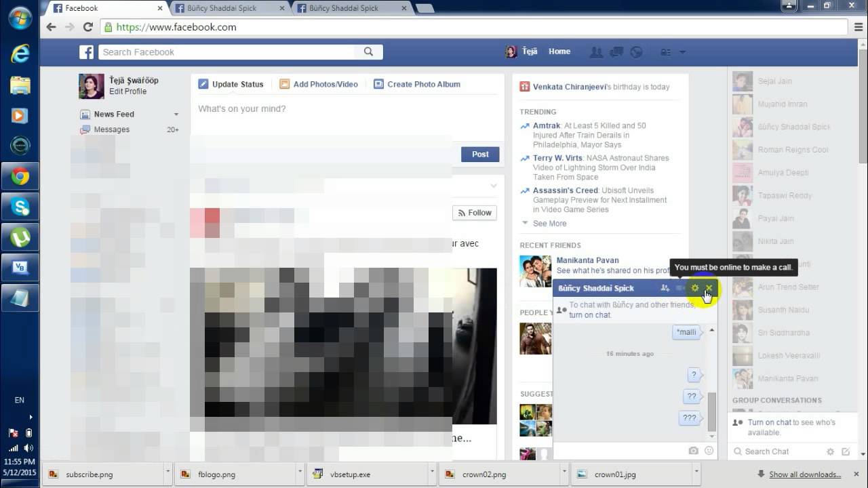Click the volume icon in system tray
868x488 pixels.
[28, 448]
